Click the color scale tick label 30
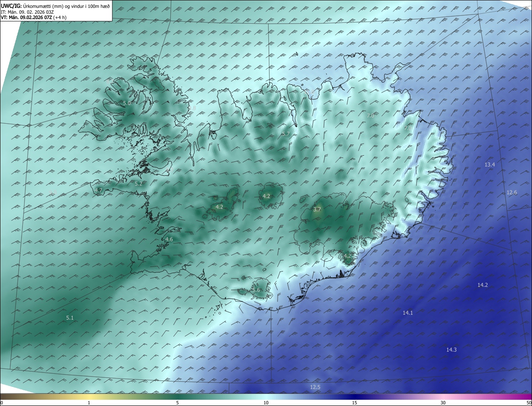This screenshot has width=532, height=406. pyautogui.click(x=443, y=403)
